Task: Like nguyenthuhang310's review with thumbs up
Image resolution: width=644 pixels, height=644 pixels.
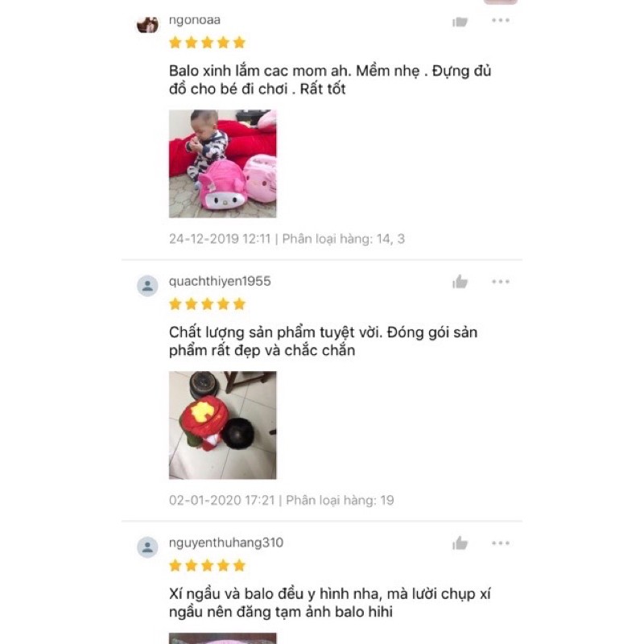Action: [460, 543]
